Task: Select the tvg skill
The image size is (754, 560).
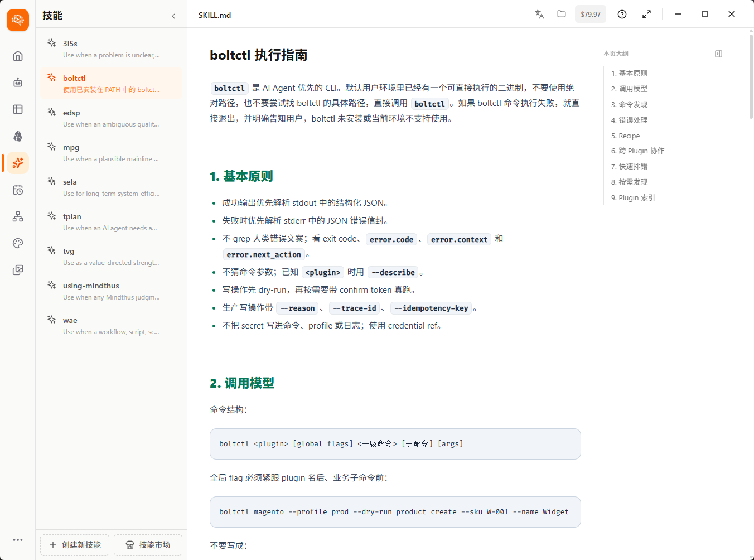Action: (112, 257)
